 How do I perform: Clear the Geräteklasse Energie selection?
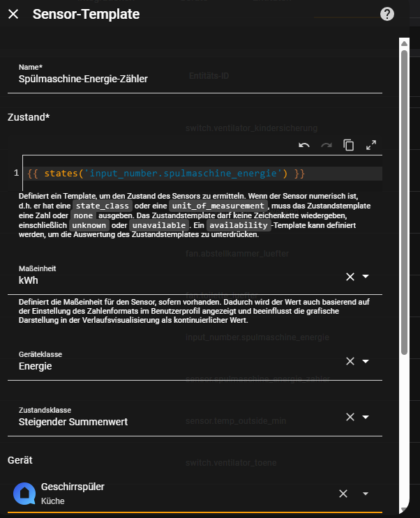(x=350, y=361)
